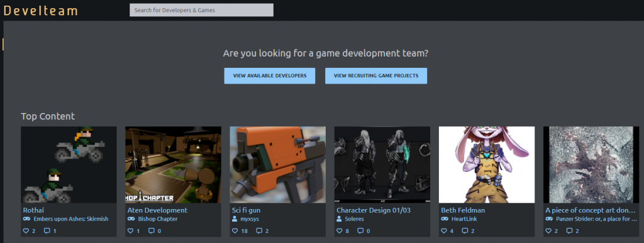Like the Aten Development post
The image size is (644, 243).
click(131, 230)
